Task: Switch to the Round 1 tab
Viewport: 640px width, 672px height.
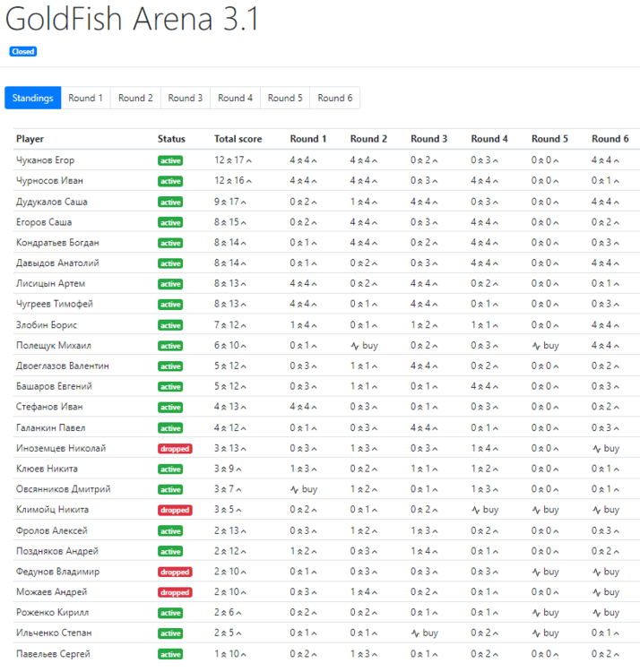Action: point(86,98)
